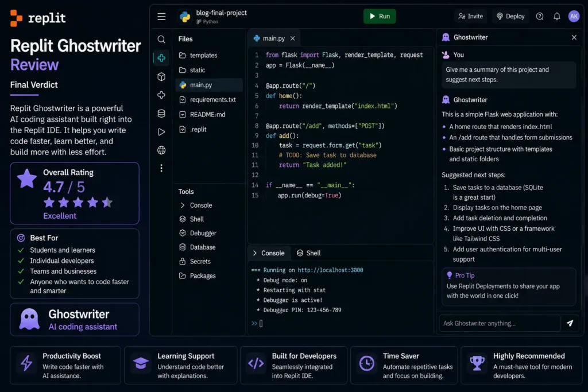This screenshot has width=588, height=392.
Task: Close the Ghostwriter panel
Action: click(x=574, y=37)
